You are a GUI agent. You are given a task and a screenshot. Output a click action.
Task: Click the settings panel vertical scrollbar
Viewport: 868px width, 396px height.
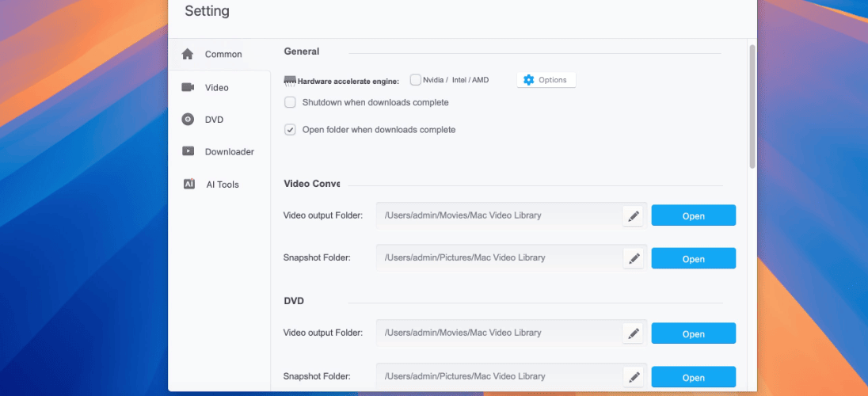coord(752,106)
